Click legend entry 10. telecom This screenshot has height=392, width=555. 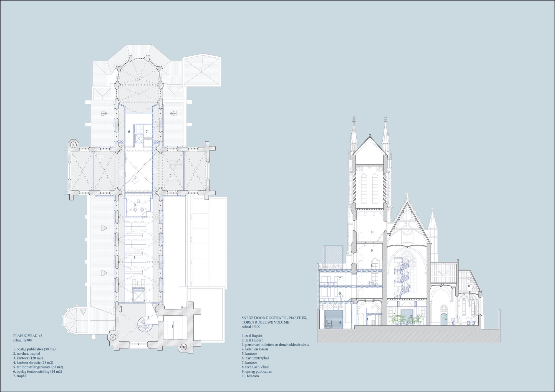(250, 376)
